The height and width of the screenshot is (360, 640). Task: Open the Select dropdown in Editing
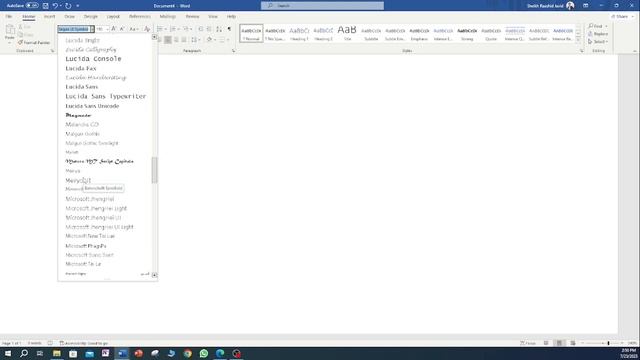(598, 42)
